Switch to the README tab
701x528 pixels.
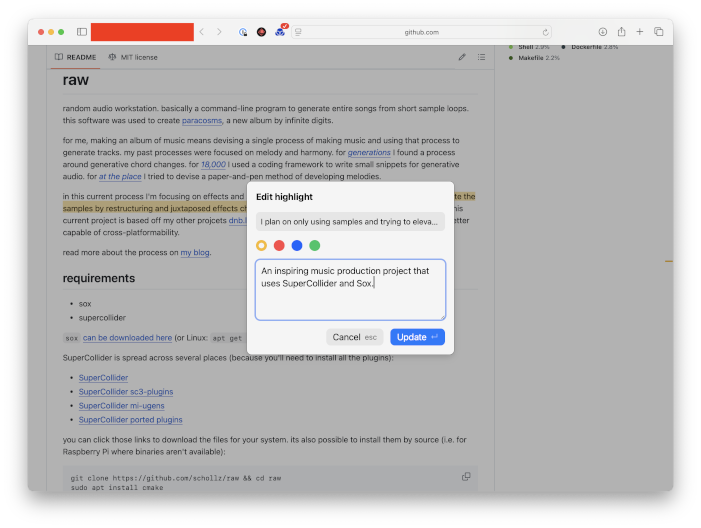(76, 57)
